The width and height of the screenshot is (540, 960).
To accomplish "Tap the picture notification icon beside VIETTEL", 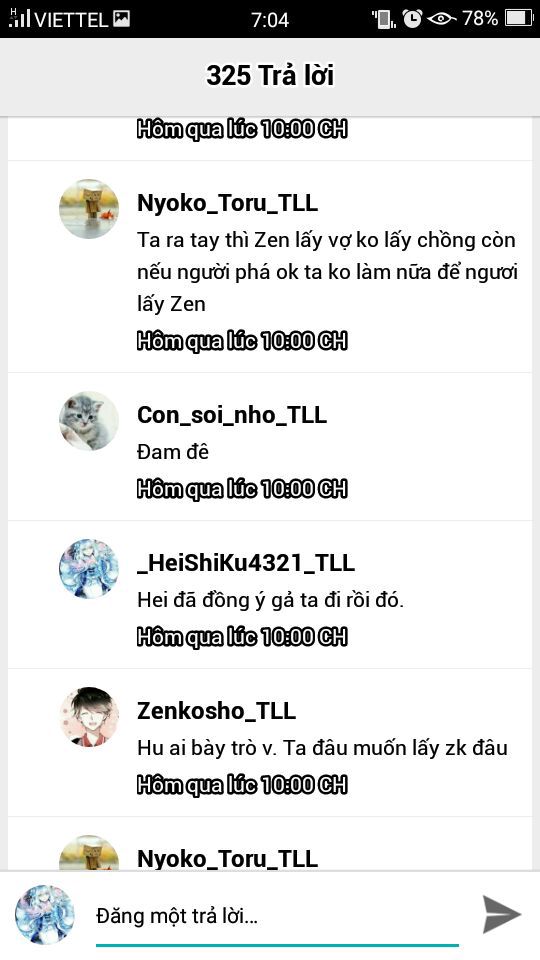I will coord(122,19).
